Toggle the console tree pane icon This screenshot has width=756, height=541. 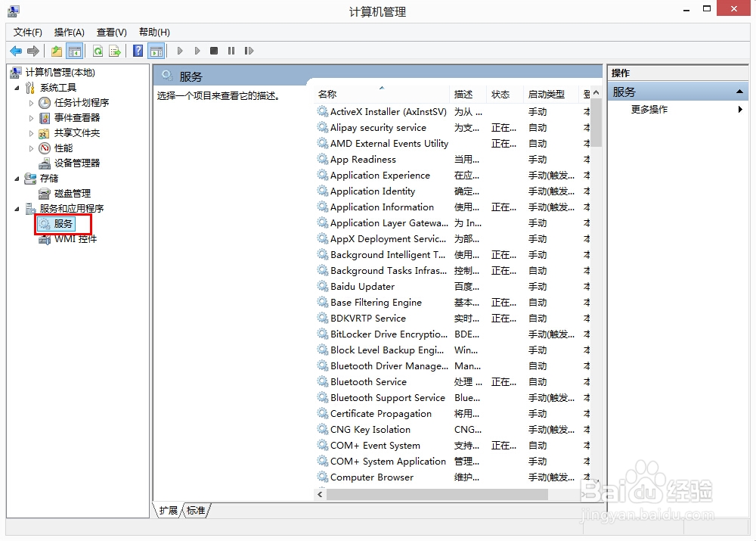tap(75, 51)
